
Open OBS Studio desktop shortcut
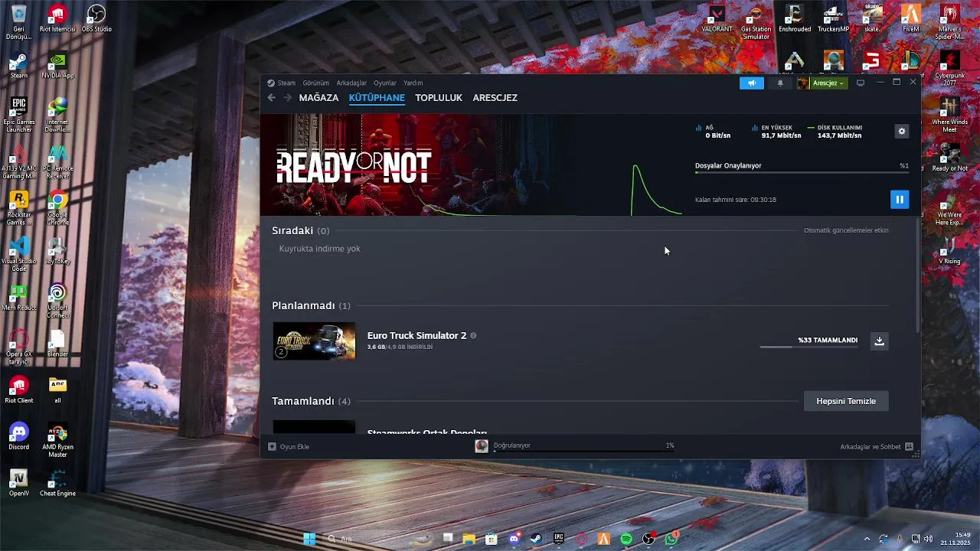[96, 19]
